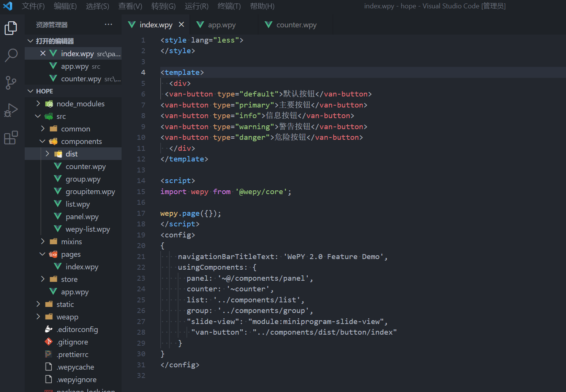Open the Explorer view in activity bar
The height and width of the screenshot is (392, 566).
(11, 28)
